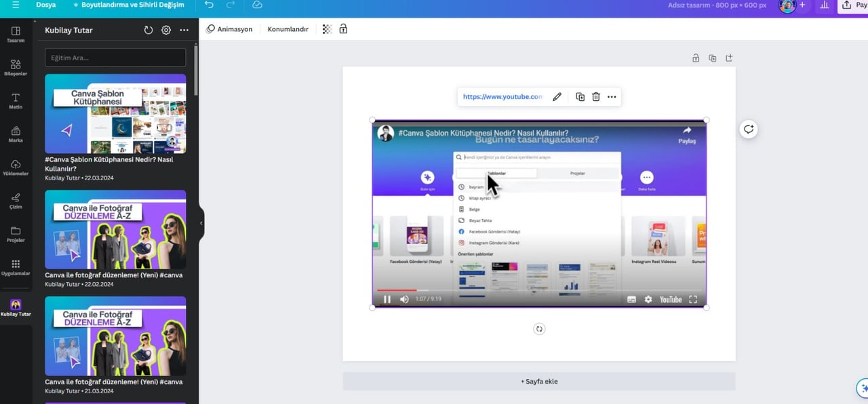Toggle video subtitles captions

click(631, 299)
